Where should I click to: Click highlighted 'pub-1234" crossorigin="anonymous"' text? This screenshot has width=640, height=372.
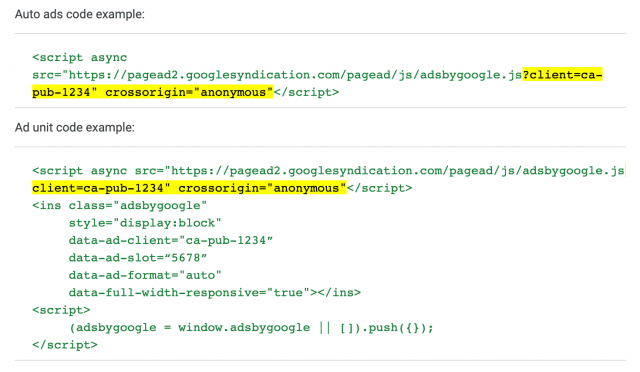tap(153, 92)
